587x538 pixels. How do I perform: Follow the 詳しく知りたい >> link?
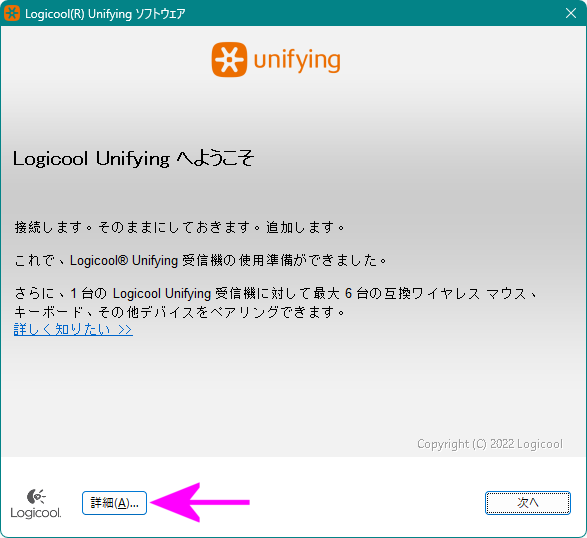(73, 329)
